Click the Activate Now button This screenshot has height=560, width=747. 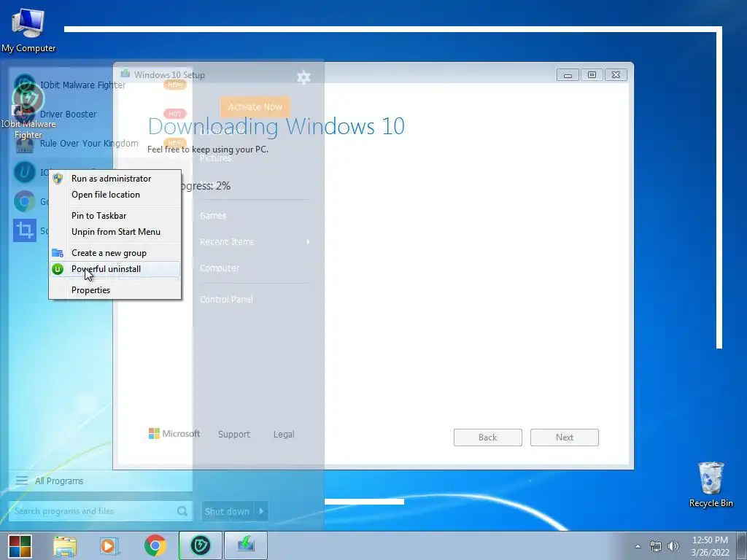[x=255, y=107]
